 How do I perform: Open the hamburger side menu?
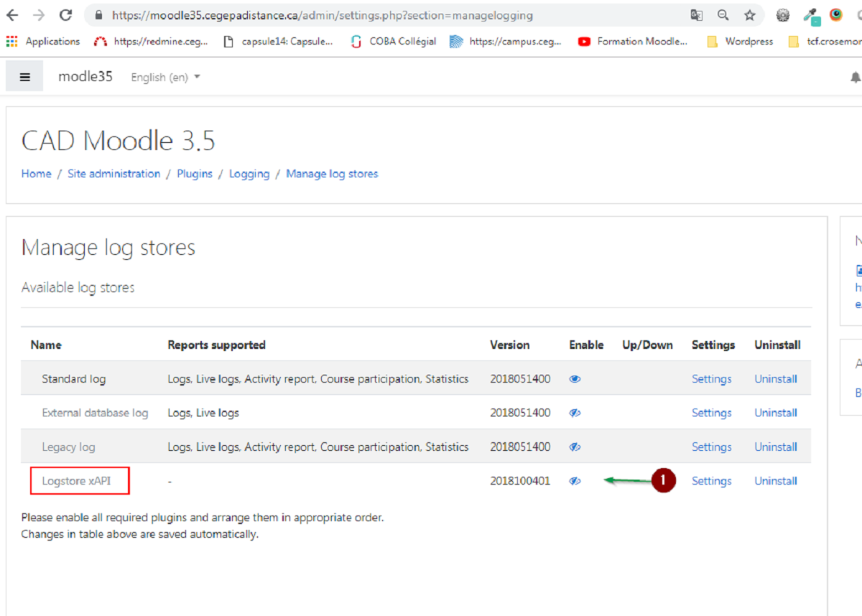click(x=24, y=77)
